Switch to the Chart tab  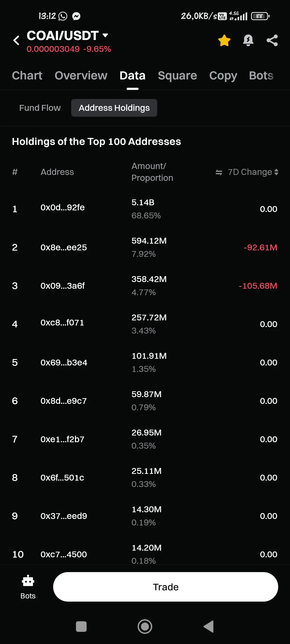[x=27, y=76]
